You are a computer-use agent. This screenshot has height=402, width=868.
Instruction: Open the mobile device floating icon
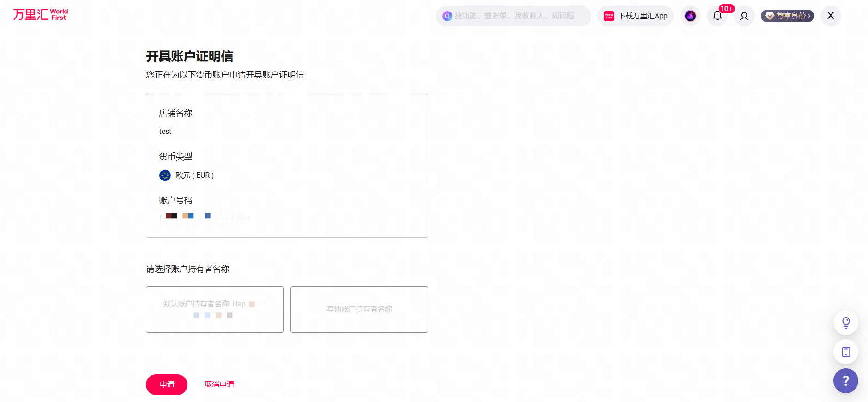pyautogui.click(x=846, y=352)
